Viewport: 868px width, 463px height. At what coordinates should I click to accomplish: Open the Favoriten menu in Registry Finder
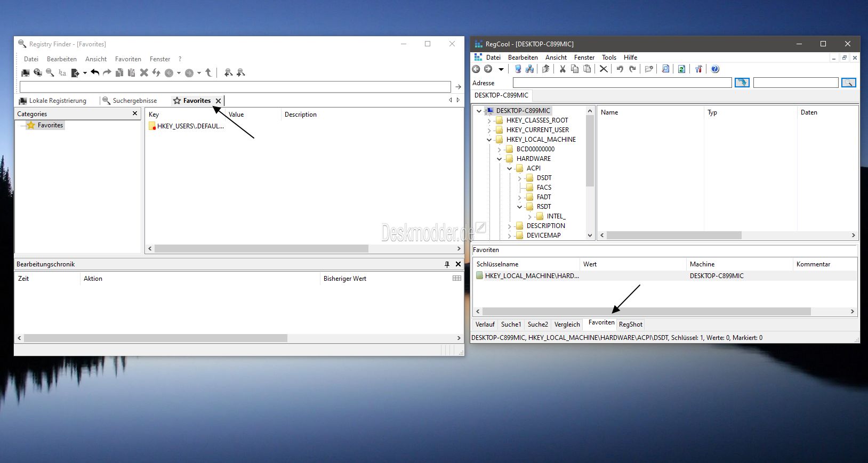point(128,59)
